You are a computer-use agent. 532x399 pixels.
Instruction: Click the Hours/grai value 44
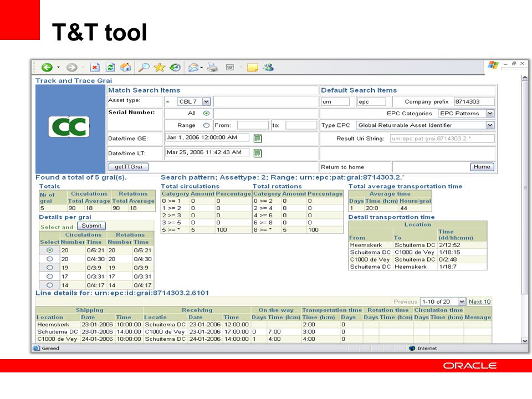click(404, 208)
